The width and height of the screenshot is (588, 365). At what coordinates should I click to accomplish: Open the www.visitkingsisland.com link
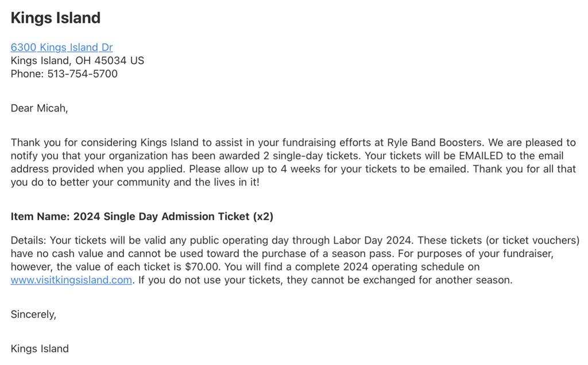pyautogui.click(x=71, y=281)
